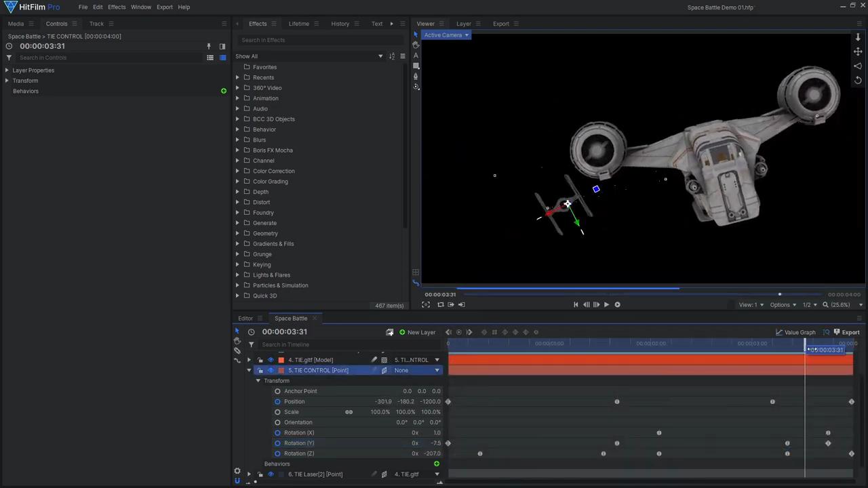The image size is (868, 488).
Task: Add a behavior in the Controls panel
Action: pyautogui.click(x=224, y=91)
